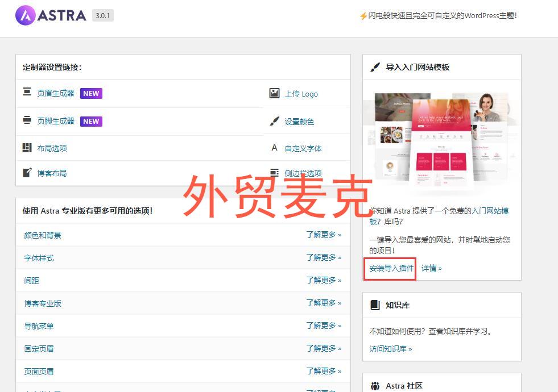558x392 pixels.
Task: Click the layout options grid icon
Action: pyautogui.click(x=27, y=148)
